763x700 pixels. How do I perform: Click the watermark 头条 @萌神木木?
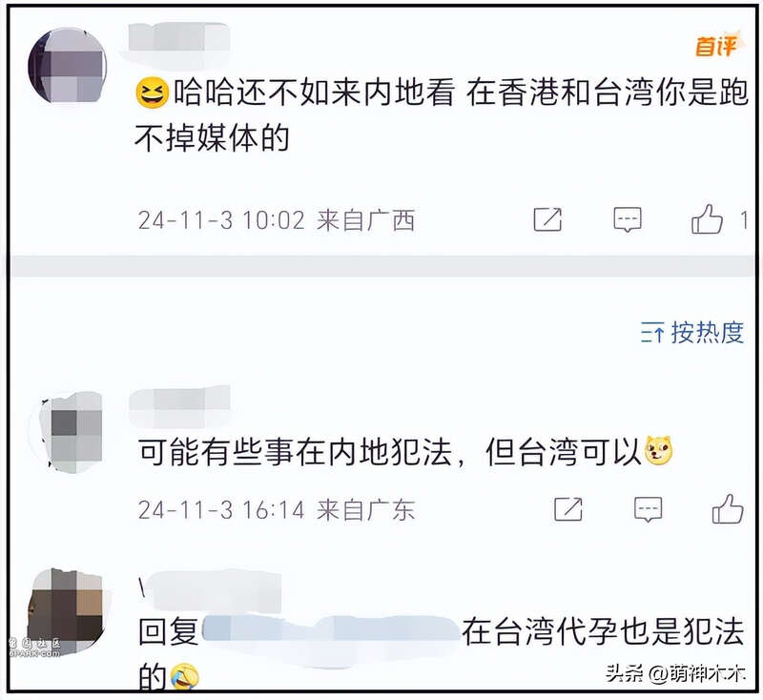click(x=676, y=673)
